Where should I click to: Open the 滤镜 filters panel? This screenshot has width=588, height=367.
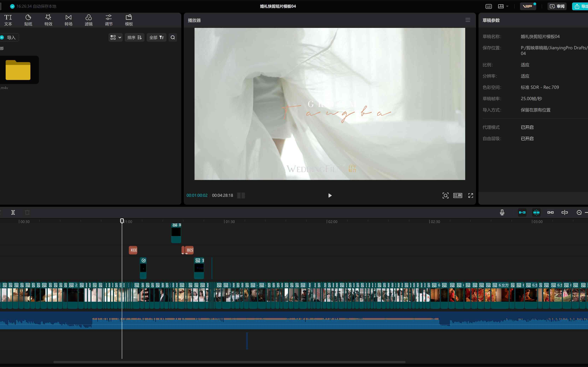coord(89,20)
